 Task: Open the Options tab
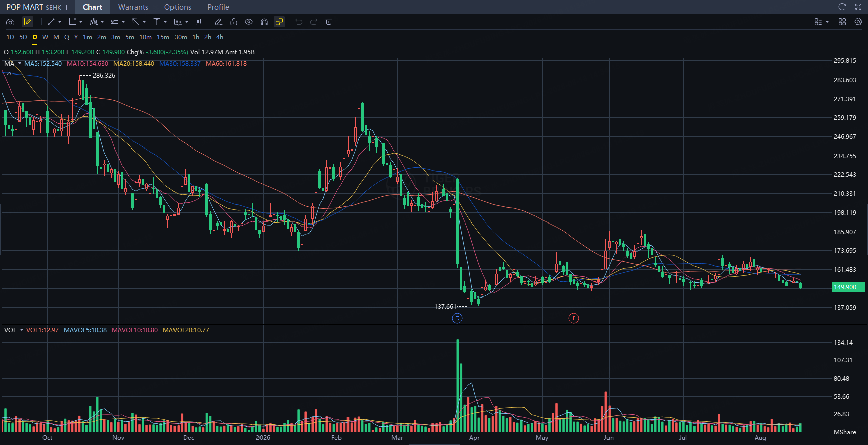[x=178, y=7]
